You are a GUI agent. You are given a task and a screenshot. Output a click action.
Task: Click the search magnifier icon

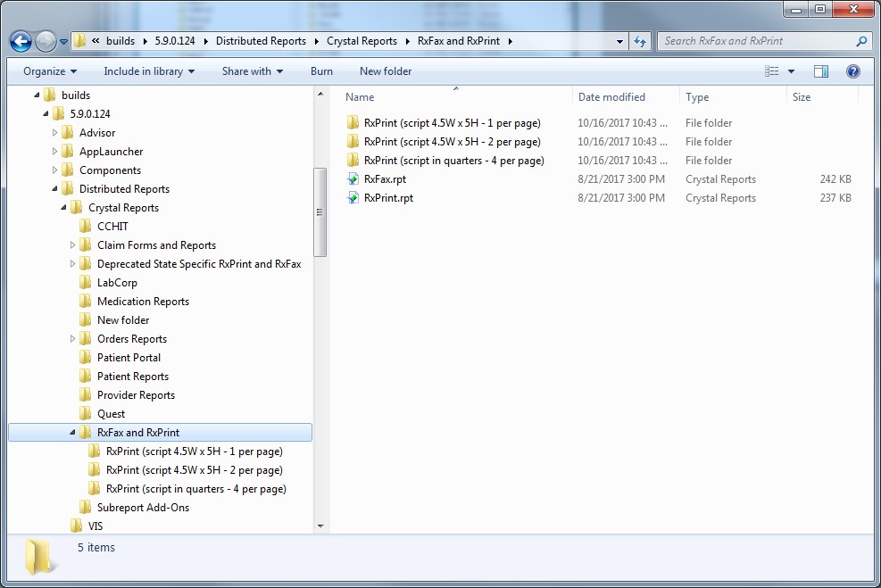point(859,41)
